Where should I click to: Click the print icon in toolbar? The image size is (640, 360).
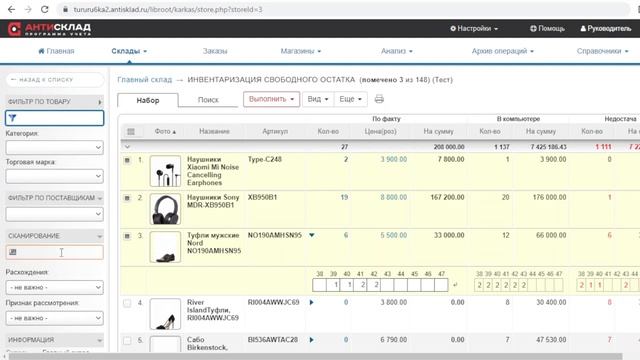click(379, 99)
